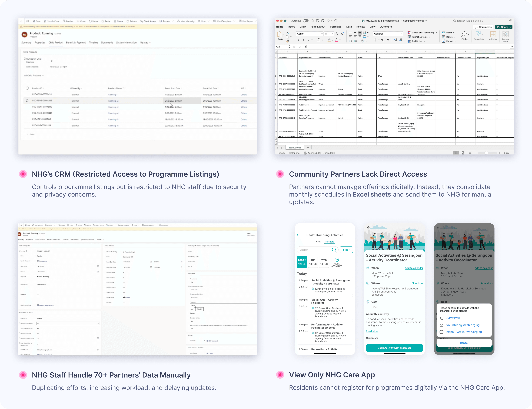This screenshot has height=409, width=532.
Task: Click the Paste clipboard icon
Action: (x=280, y=34)
